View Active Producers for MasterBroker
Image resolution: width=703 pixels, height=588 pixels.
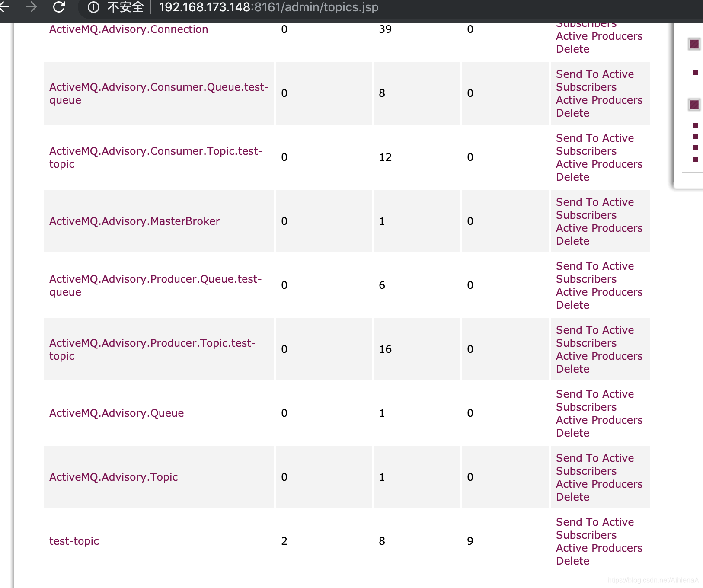(x=599, y=228)
